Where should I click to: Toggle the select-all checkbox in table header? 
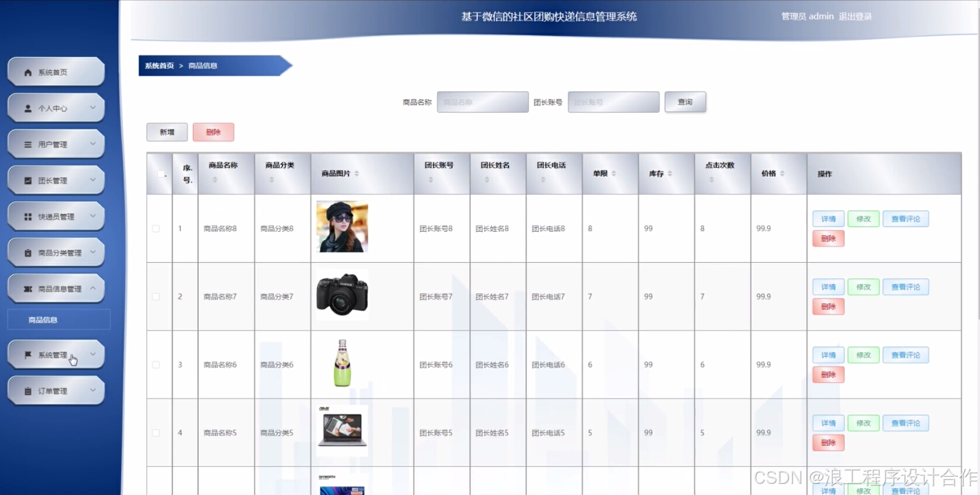click(x=161, y=174)
